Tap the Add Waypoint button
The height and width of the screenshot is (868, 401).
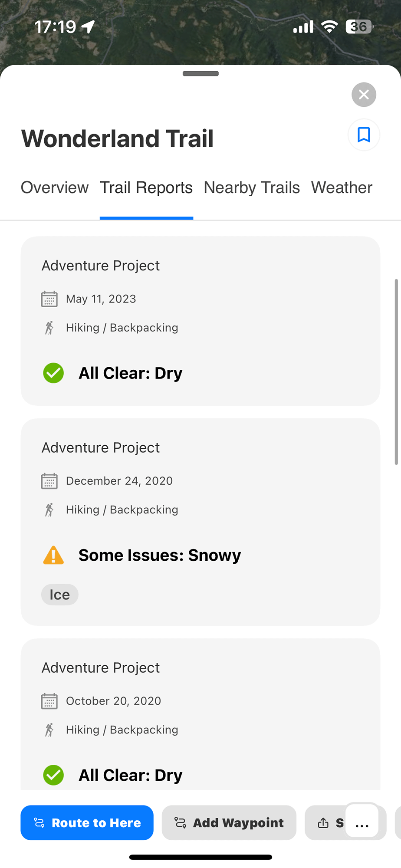229,823
